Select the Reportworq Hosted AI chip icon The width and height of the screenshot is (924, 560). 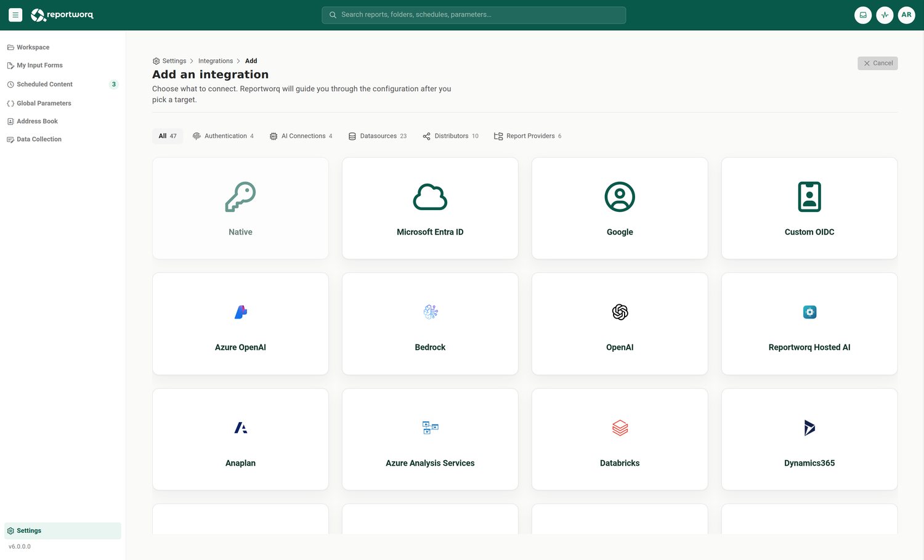point(809,312)
